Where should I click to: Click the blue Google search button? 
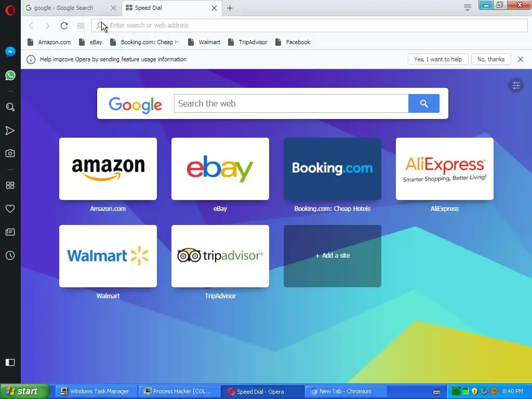[x=424, y=103]
